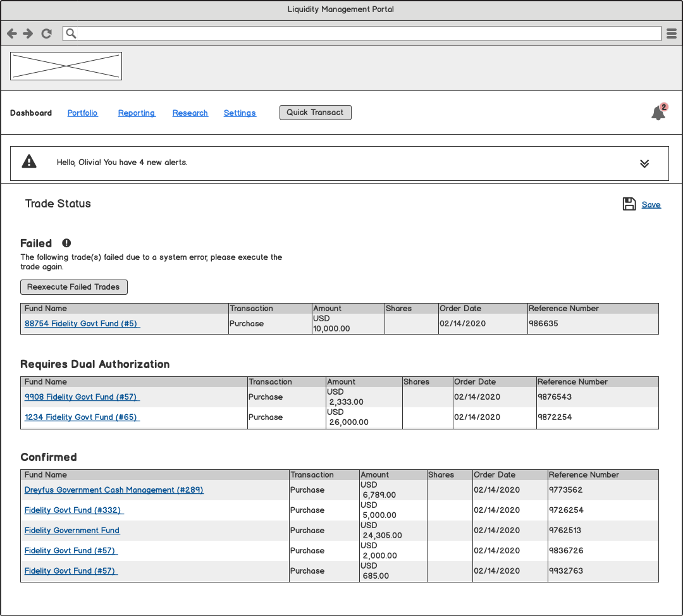Click the floppy disk save icon

pos(629,204)
